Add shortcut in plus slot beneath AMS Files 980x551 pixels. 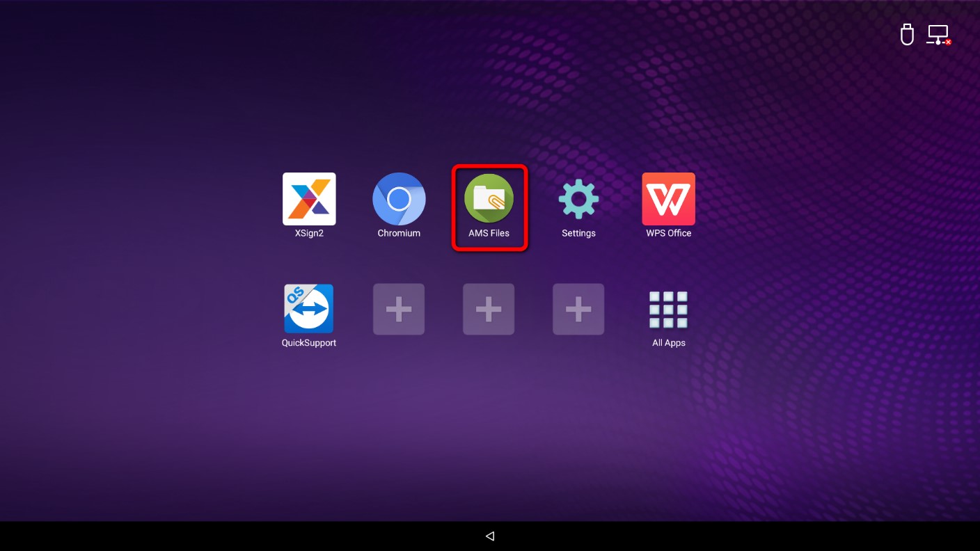click(489, 309)
